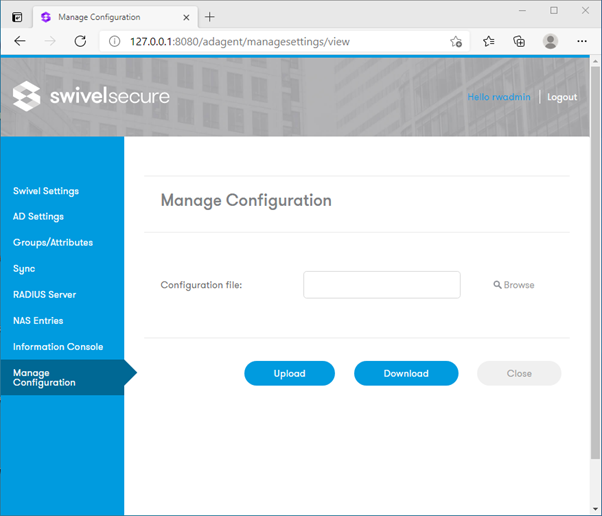
Task: Open the Favorites list icon
Action: (489, 41)
